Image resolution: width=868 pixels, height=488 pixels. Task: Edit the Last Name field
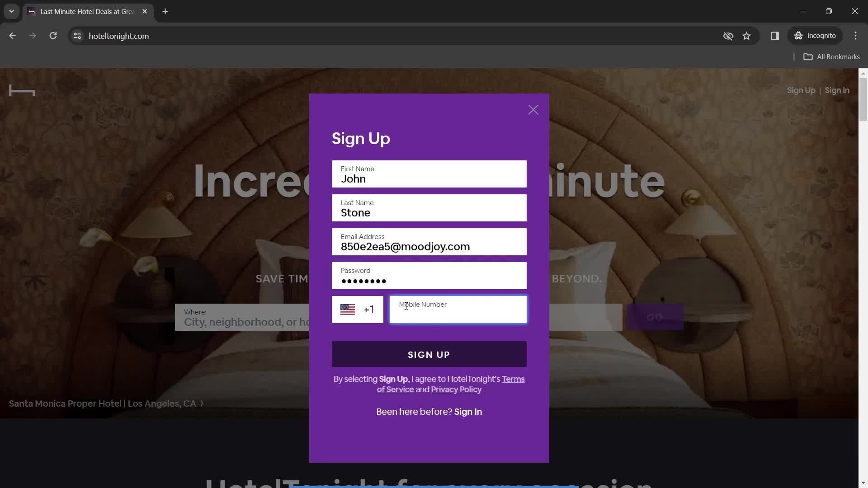click(429, 208)
